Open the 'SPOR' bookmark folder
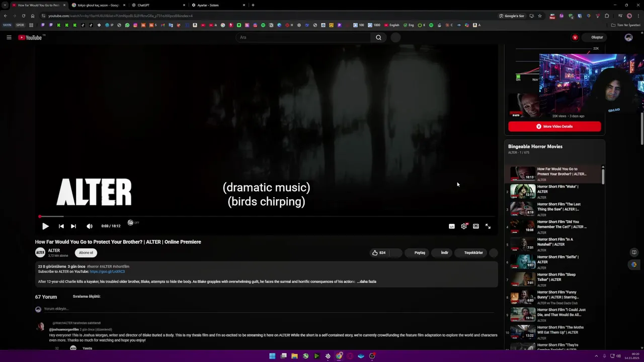Screen dimensions: 644x362 20,25
